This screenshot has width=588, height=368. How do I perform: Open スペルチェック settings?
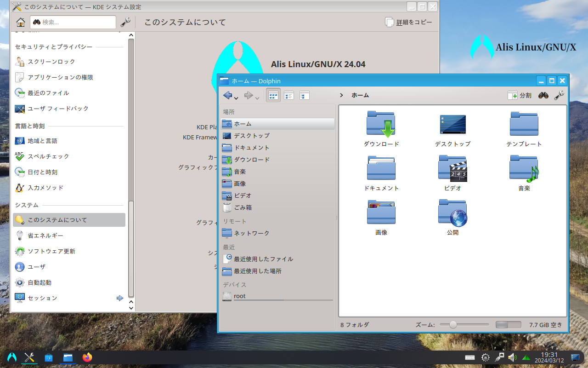(x=69, y=156)
